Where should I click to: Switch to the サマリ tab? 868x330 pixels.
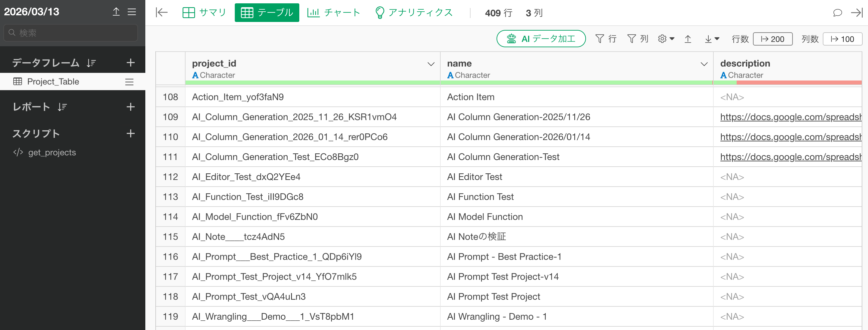coord(204,13)
